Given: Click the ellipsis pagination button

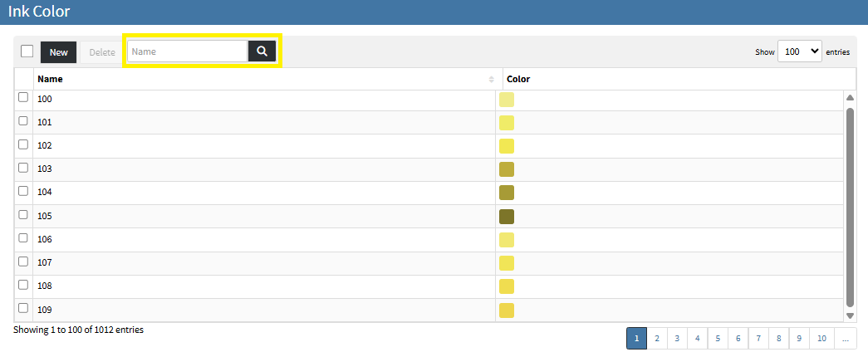Looking at the screenshot, I should [x=846, y=338].
